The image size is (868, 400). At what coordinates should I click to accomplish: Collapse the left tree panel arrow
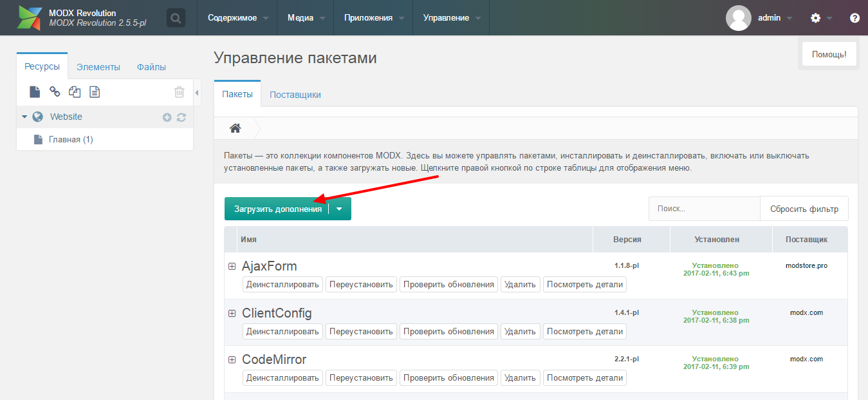[x=197, y=93]
